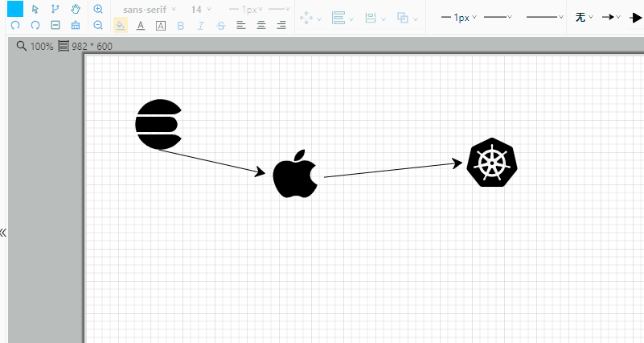Image resolution: width=644 pixels, height=343 pixels.
Task: Align text to the right
Action: 281,26
